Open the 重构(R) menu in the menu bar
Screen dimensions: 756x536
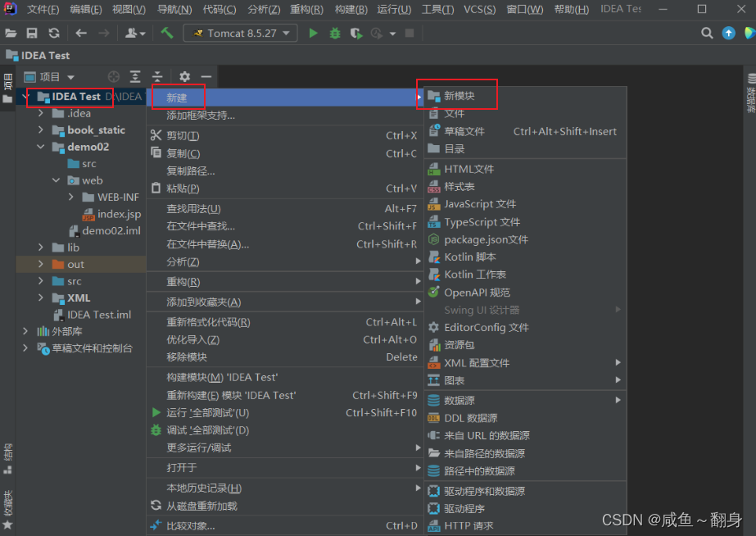coord(306,9)
